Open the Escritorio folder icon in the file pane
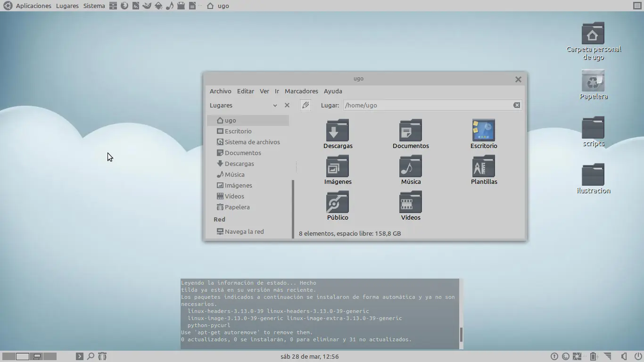The width and height of the screenshot is (644, 362). 484,131
